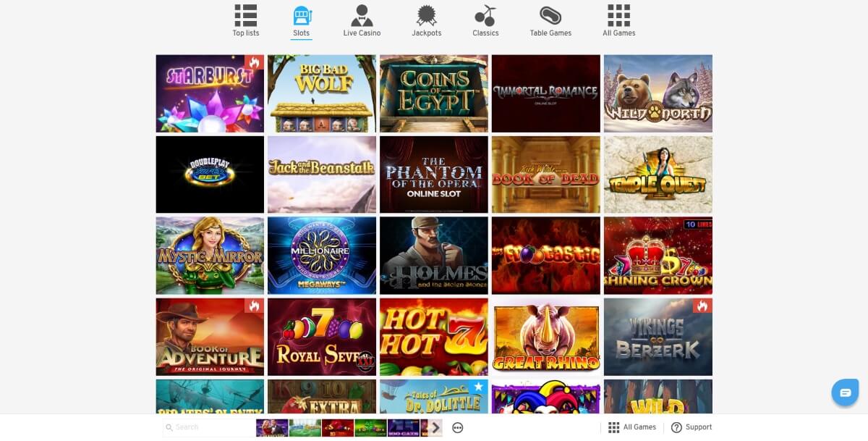This screenshot has width=868, height=441.
Task: Open the Top lists category icon
Action: pyautogui.click(x=246, y=15)
